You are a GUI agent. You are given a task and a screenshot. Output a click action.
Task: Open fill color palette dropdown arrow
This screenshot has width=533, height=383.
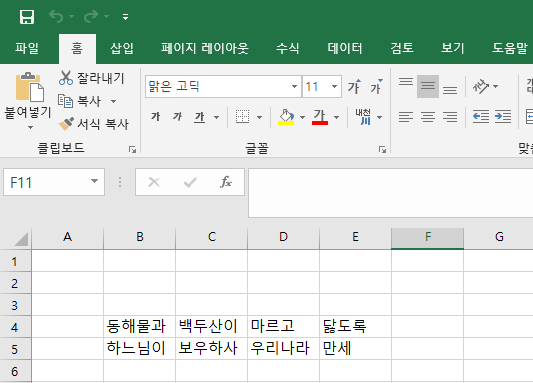[x=302, y=117]
